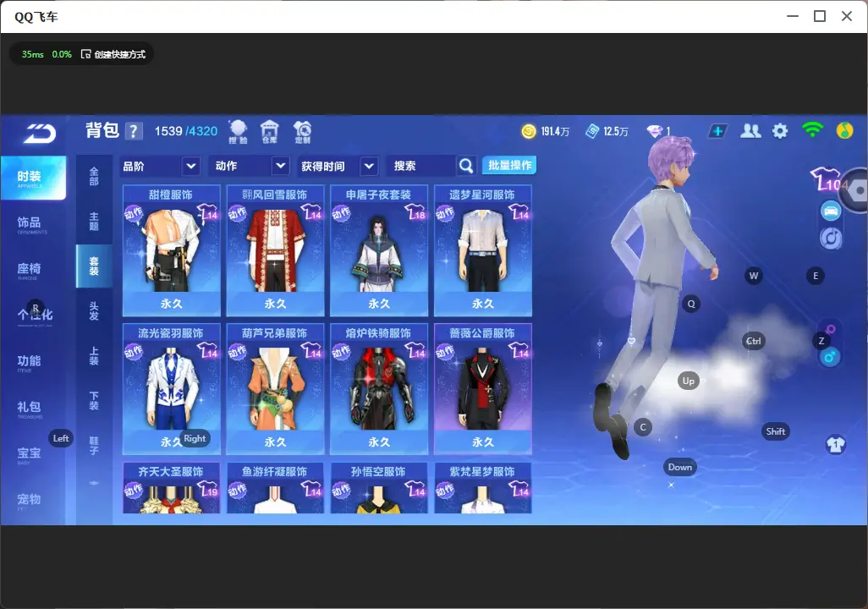Click the W key overlay button
The width and height of the screenshot is (868, 609).
[754, 276]
